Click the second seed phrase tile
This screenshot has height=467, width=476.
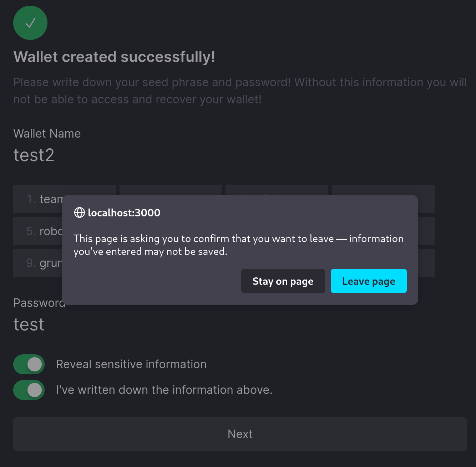coord(171,188)
